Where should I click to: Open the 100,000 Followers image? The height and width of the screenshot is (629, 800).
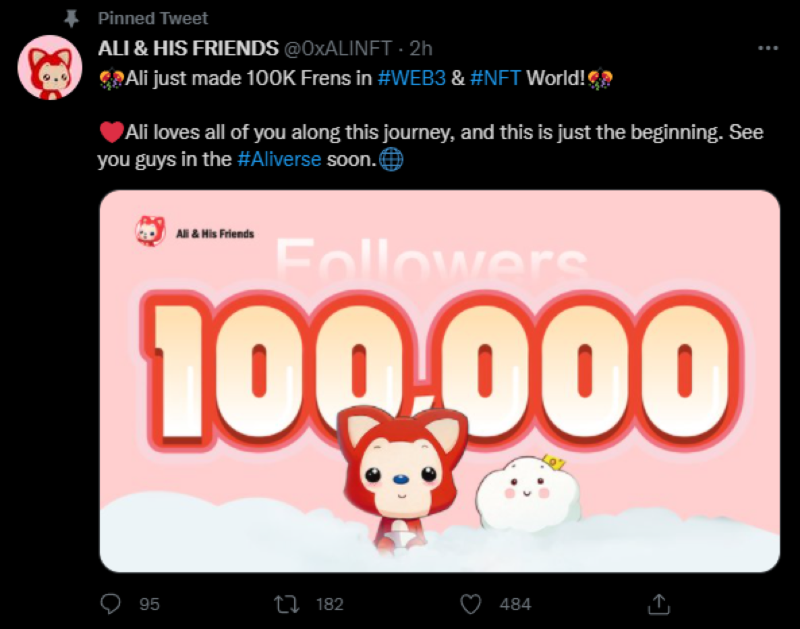(440, 381)
